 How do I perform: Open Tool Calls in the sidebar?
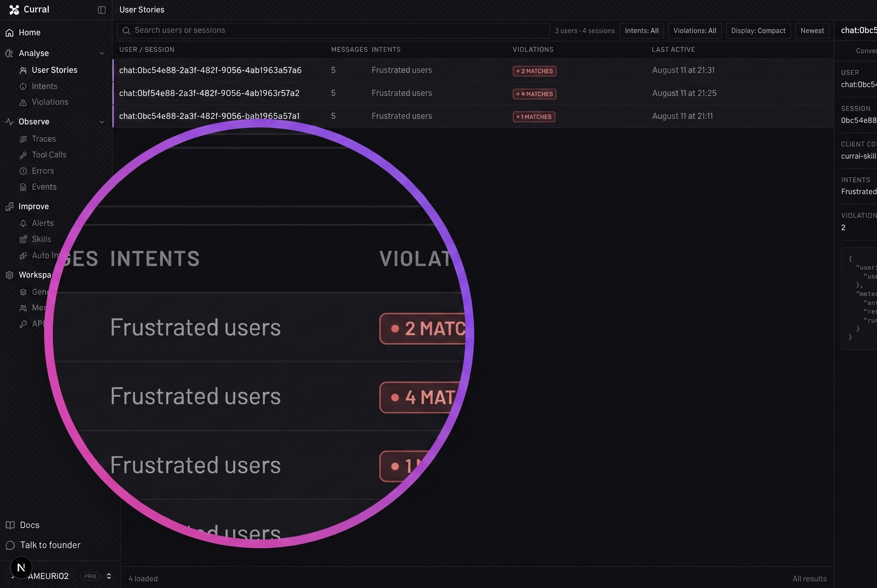[x=49, y=155]
